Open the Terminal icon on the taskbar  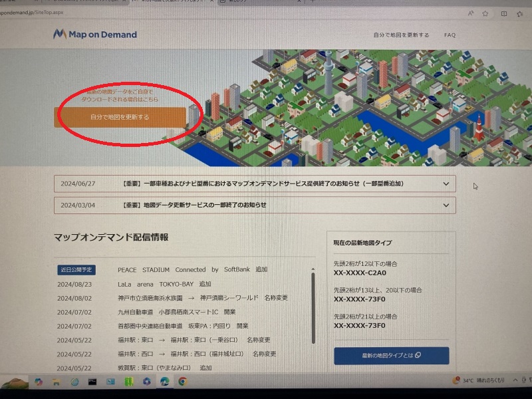click(92, 382)
